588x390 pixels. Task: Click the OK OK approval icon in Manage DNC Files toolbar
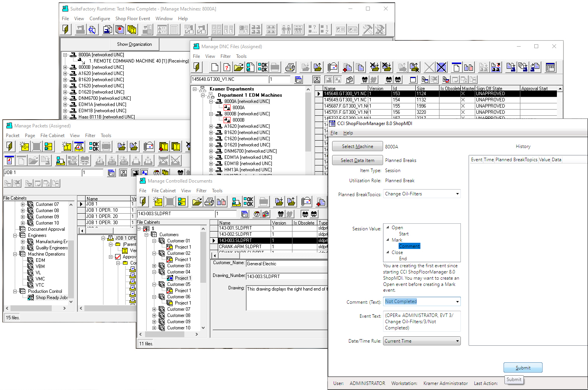click(x=263, y=67)
